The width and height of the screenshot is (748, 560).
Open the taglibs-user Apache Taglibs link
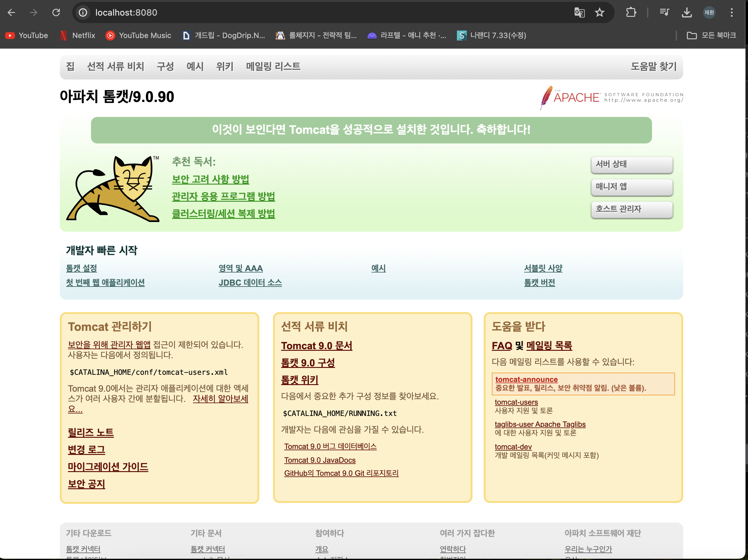540,425
